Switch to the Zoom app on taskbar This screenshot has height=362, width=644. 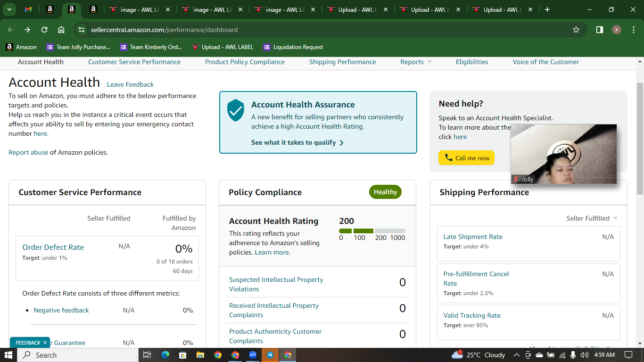point(253,355)
